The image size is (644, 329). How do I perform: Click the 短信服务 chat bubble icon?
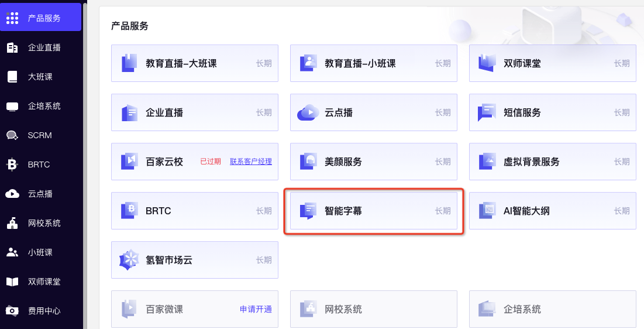(487, 112)
